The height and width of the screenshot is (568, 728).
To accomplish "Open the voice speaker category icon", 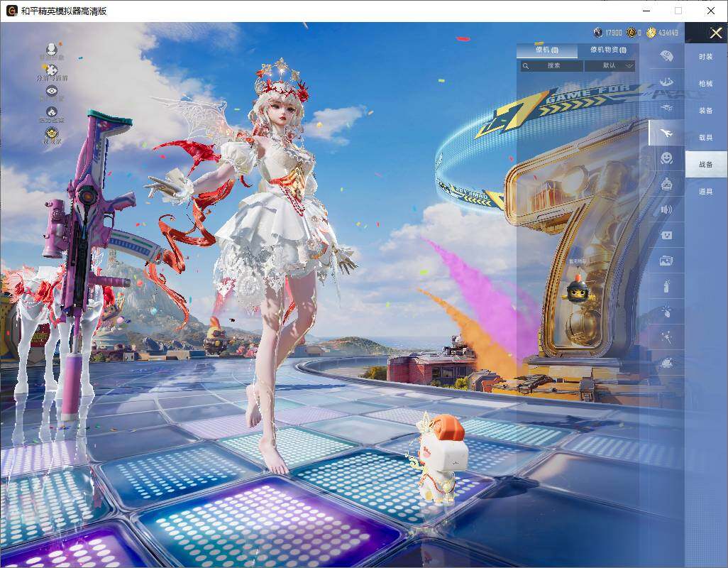I will click(x=667, y=210).
